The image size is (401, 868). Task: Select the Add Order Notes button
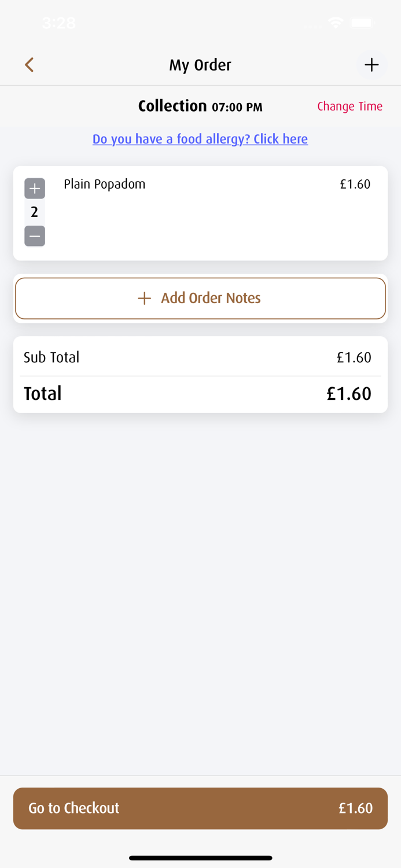(200, 299)
